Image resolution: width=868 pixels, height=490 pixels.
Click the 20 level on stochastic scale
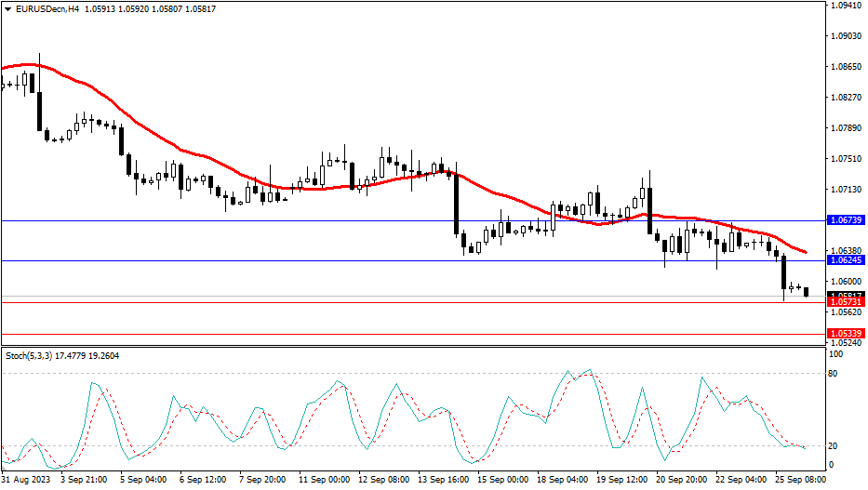click(x=835, y=446)
